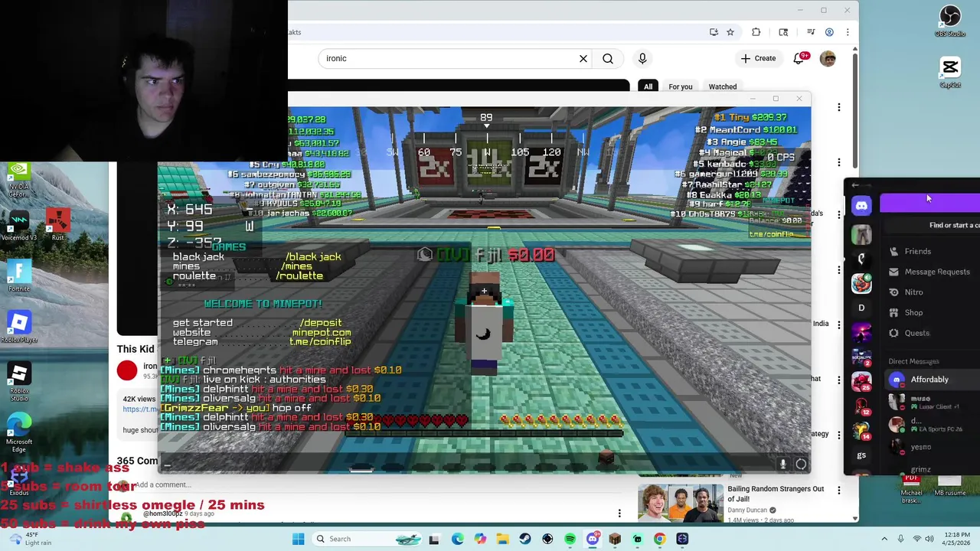980x551 pixels.
Task: Open Discord server with 25 notifications badge
Action: (861, 381)
